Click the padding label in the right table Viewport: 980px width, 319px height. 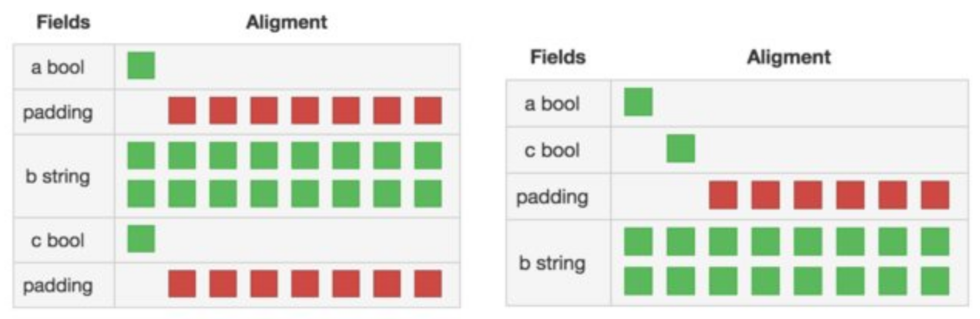click(552, 196)
